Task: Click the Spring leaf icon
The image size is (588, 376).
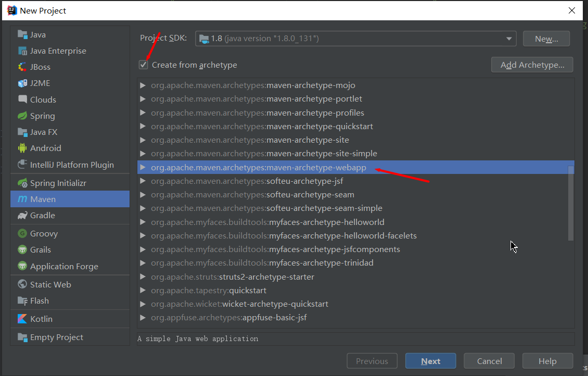Action: tap(22, 116)
